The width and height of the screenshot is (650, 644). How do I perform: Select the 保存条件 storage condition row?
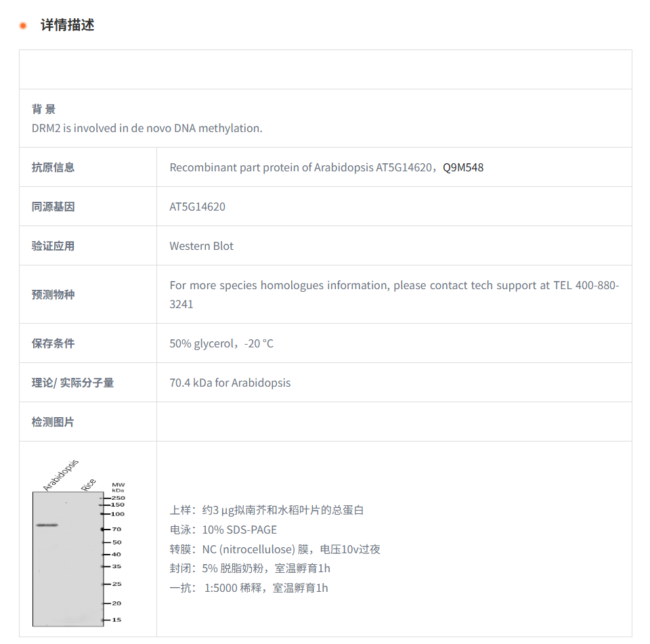pos(53,343)
